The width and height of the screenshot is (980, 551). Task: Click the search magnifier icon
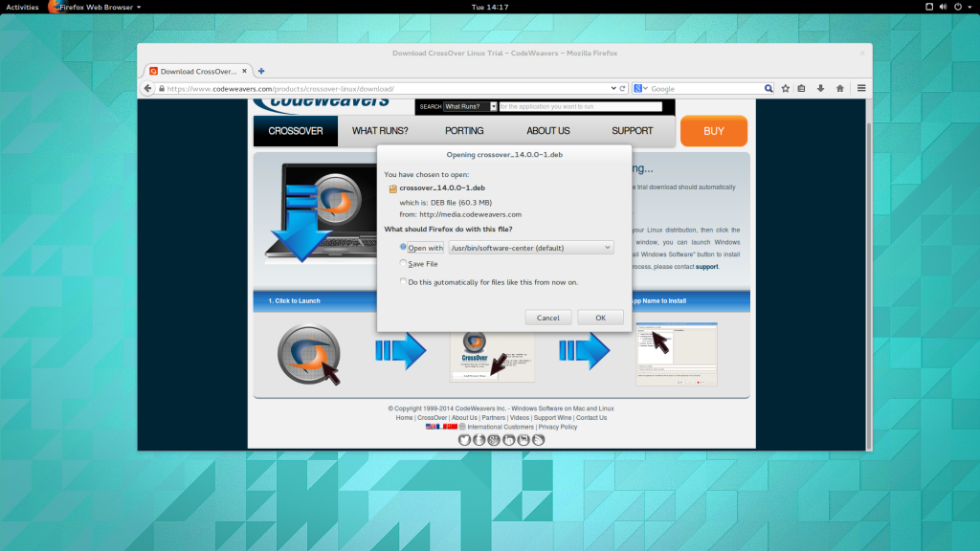click(x=768, y=89)
